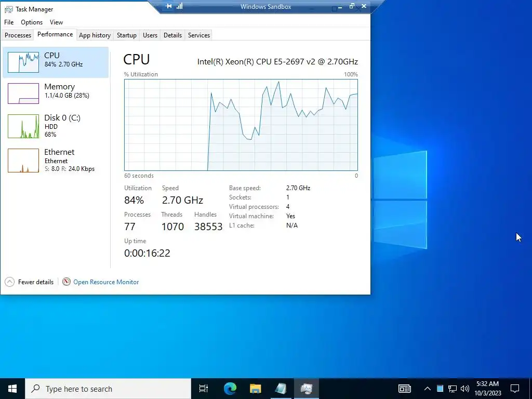Click the processes count 77
Screen dimensions: 532x399
tap(129, 227)
